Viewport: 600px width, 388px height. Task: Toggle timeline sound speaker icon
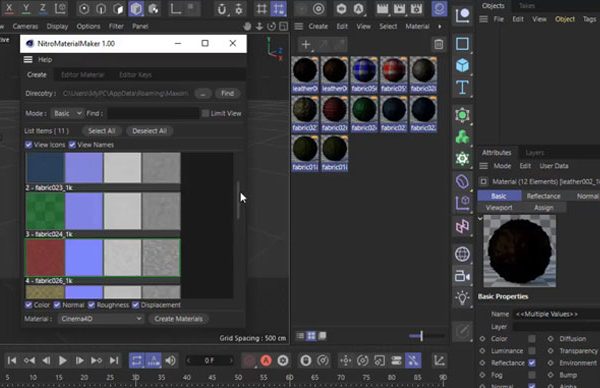[170, 360]
